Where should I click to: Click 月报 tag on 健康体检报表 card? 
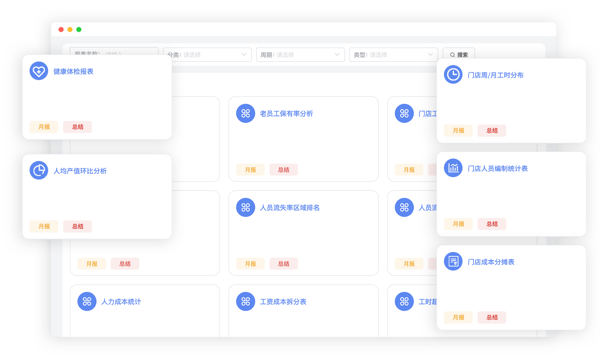pyautogui.click(x=44, y=127)
